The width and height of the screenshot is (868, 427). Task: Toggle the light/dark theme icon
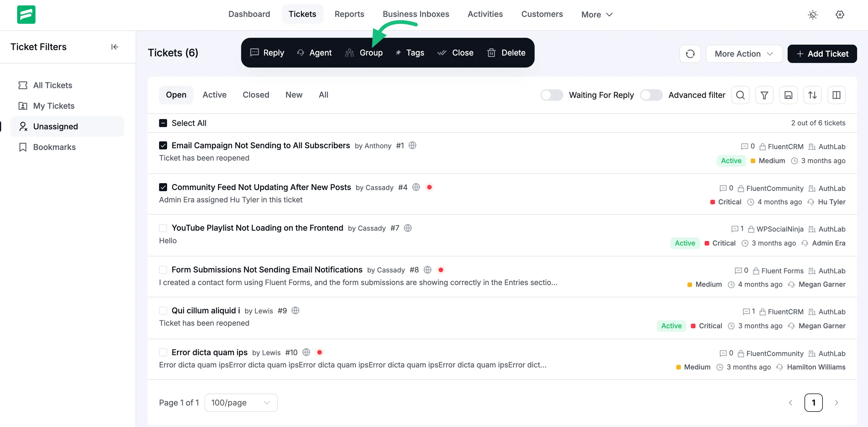812,15
